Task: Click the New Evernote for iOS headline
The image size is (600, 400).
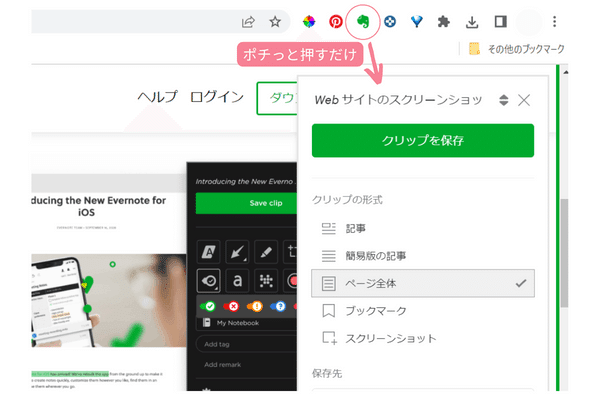Action: pyautogui.click(x=98, y=206)
